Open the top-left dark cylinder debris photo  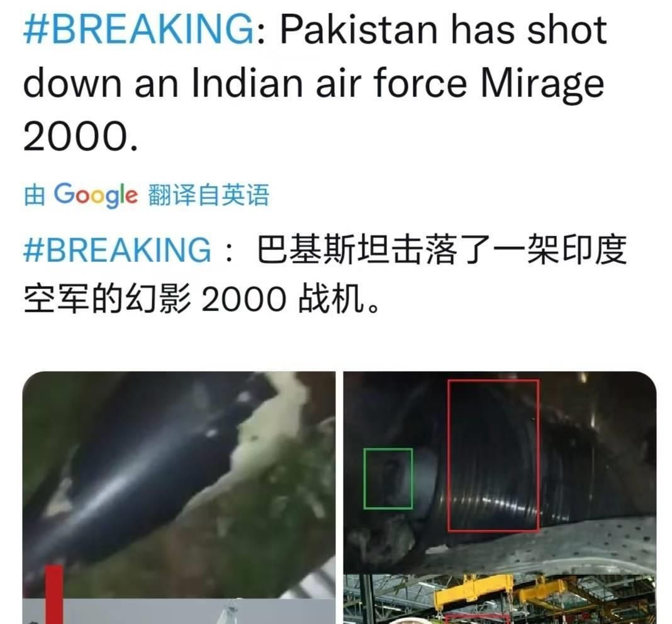(x=179, y=485)
